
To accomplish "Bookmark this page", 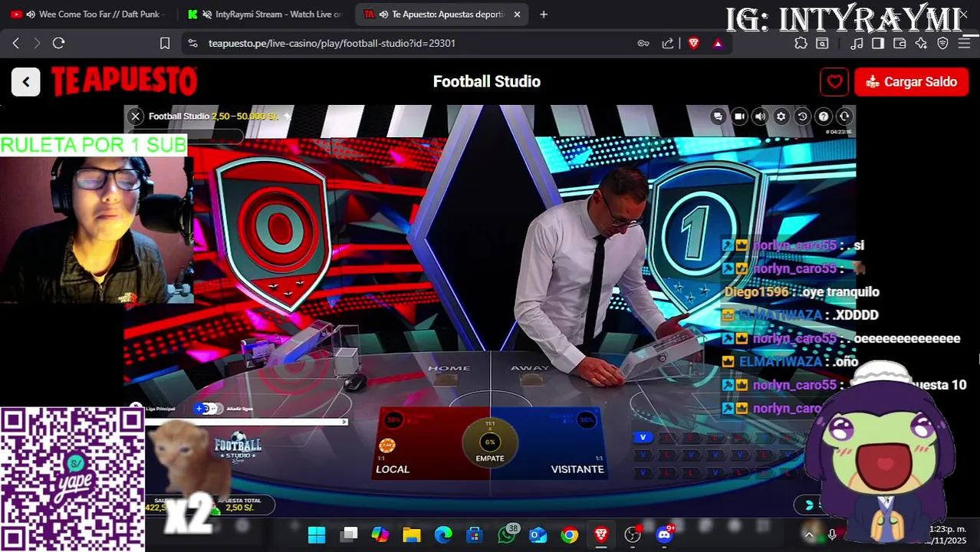I will [165, 43].
